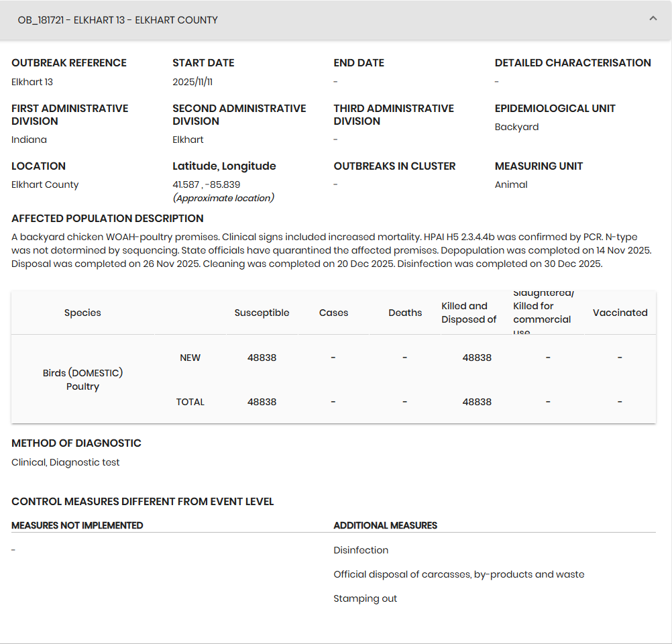Click the Vaccinated column header

620,313
